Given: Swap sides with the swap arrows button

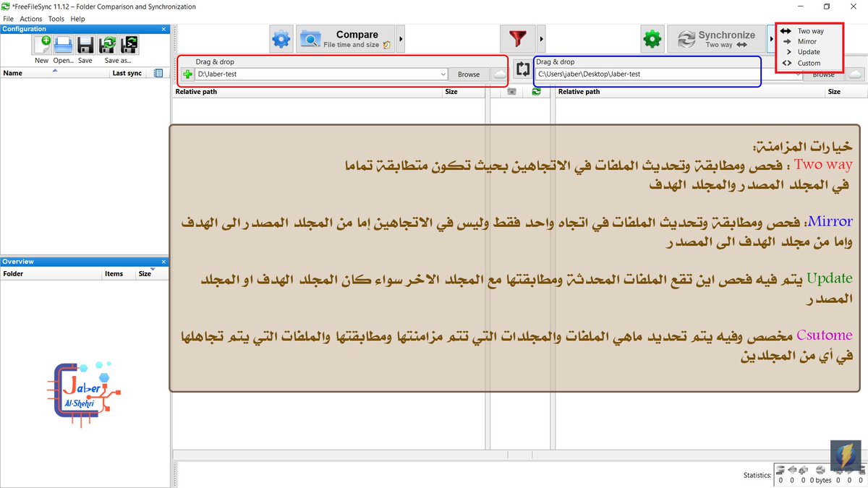Looking at the screenshot, I should (522, 69).
